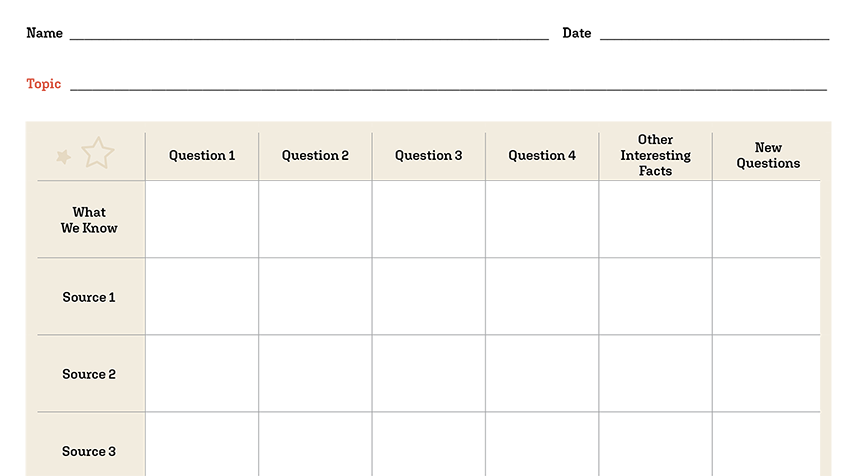This screenshot has height=476, width=858.
Task: Click the red Topic label
Action: (x=44, y=84)
